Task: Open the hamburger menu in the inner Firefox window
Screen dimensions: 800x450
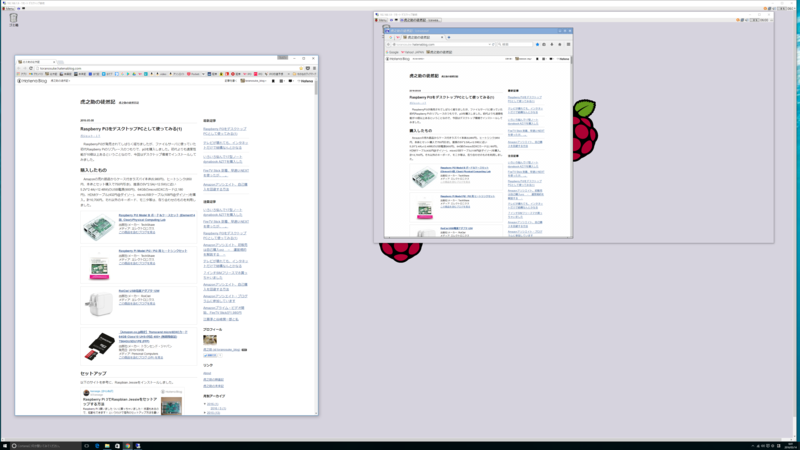Action: click(x=568, y=44)
